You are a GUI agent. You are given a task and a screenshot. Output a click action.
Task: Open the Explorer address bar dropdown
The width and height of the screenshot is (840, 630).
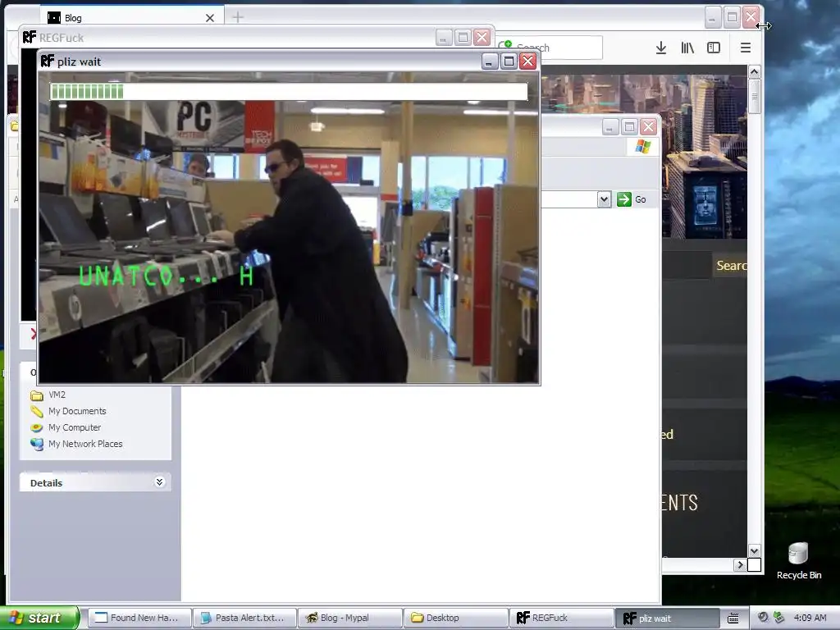[604, 199]
